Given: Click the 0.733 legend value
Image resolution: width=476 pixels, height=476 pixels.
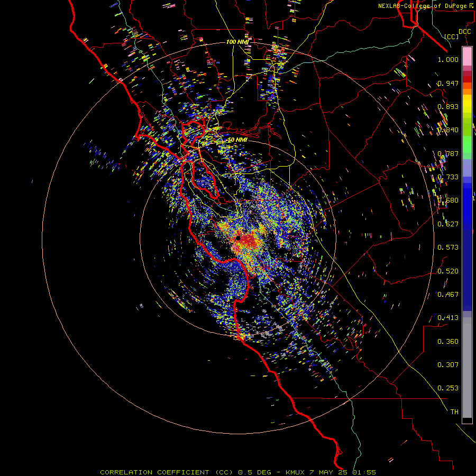Looking at the screenshot, I should pyautogui.click(x=448, y=177).
